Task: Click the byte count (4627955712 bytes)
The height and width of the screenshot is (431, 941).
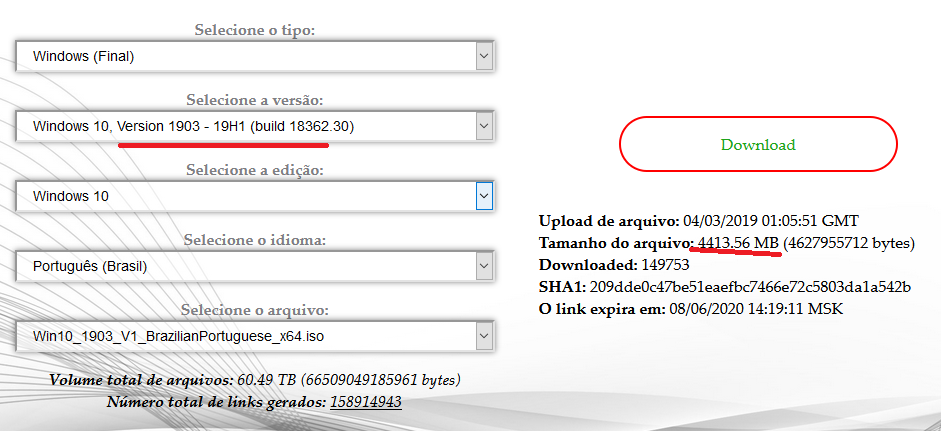Action: coord(849,243)
